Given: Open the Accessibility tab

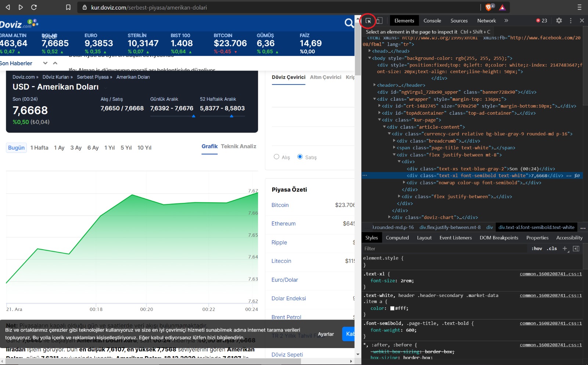Looking at the screenshot, I should 569,238.
